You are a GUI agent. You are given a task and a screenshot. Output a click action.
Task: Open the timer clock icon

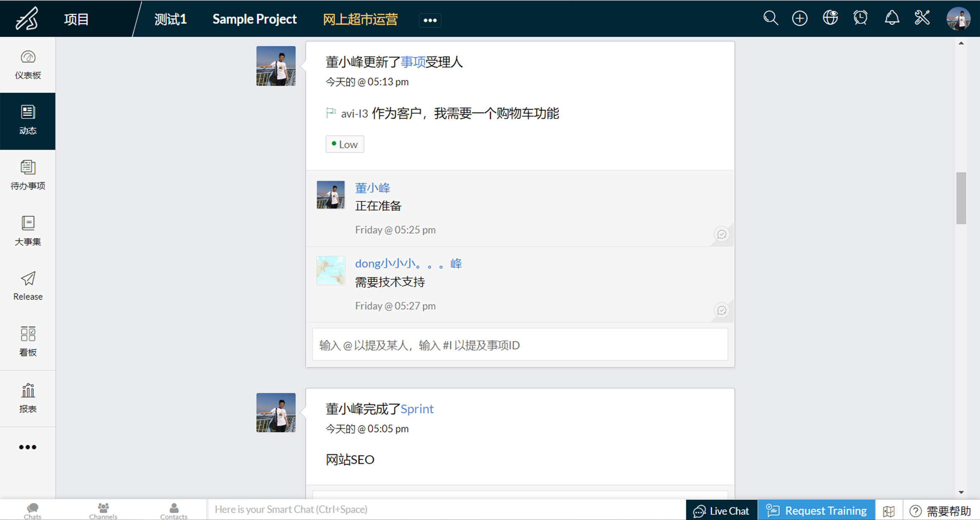pos(860,18)
